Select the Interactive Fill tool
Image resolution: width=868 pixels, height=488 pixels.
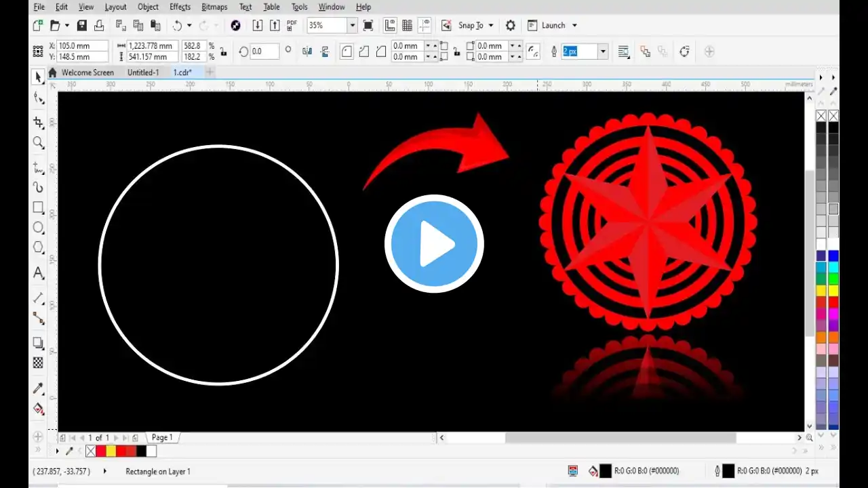(x=39, y=409)
